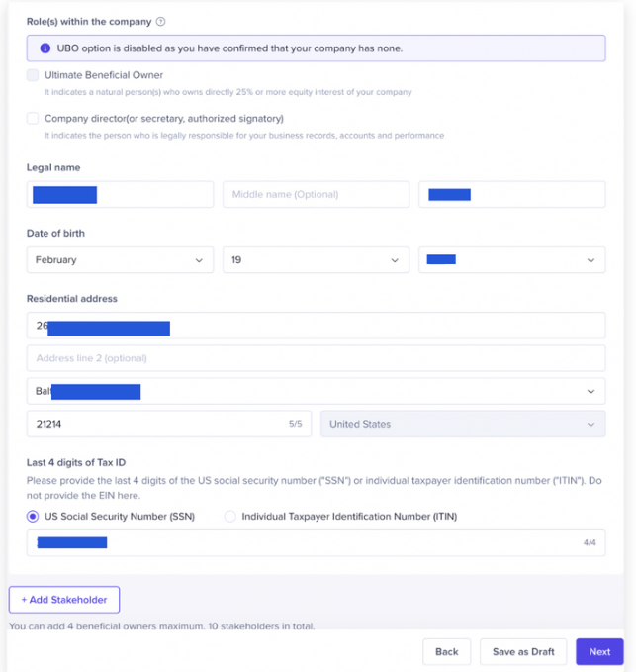The height and width of the screenshot is (672, 636).
Task: Click the 21214 zip code field
Action: pyautogui.click(x=169, y=424)
